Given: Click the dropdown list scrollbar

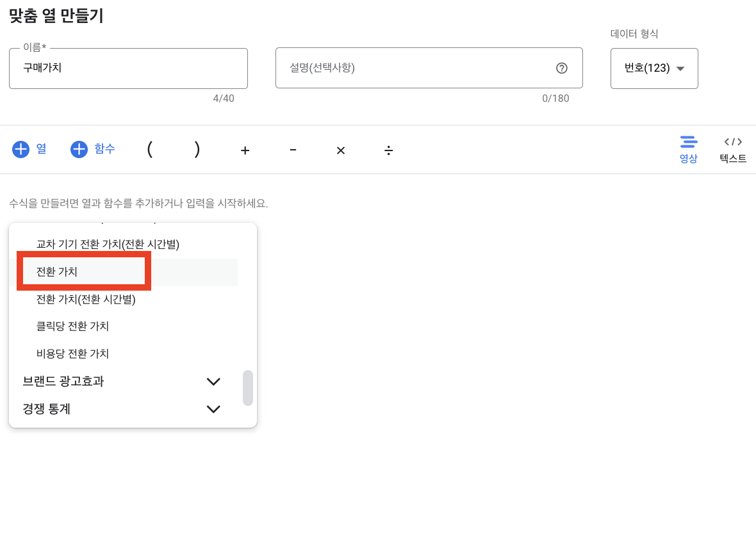Looking at the screenshot, I should pyautogui.click(x=248, y=388).
